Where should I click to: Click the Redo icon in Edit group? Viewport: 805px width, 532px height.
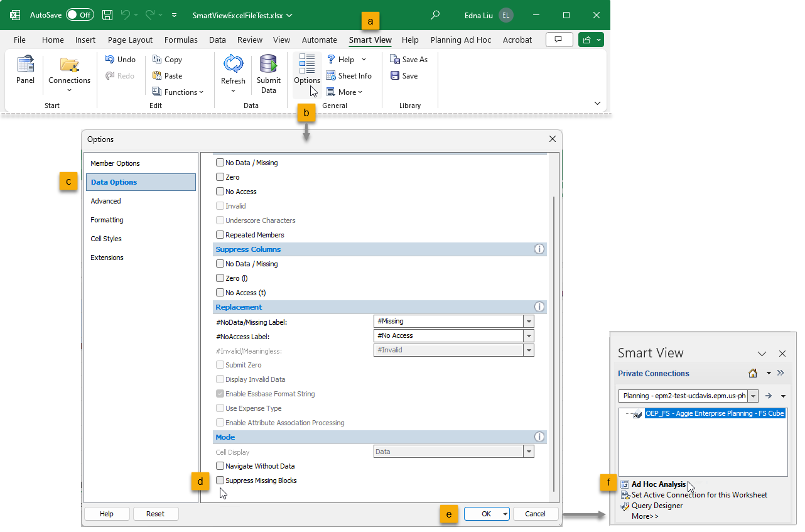click(109, 75)
